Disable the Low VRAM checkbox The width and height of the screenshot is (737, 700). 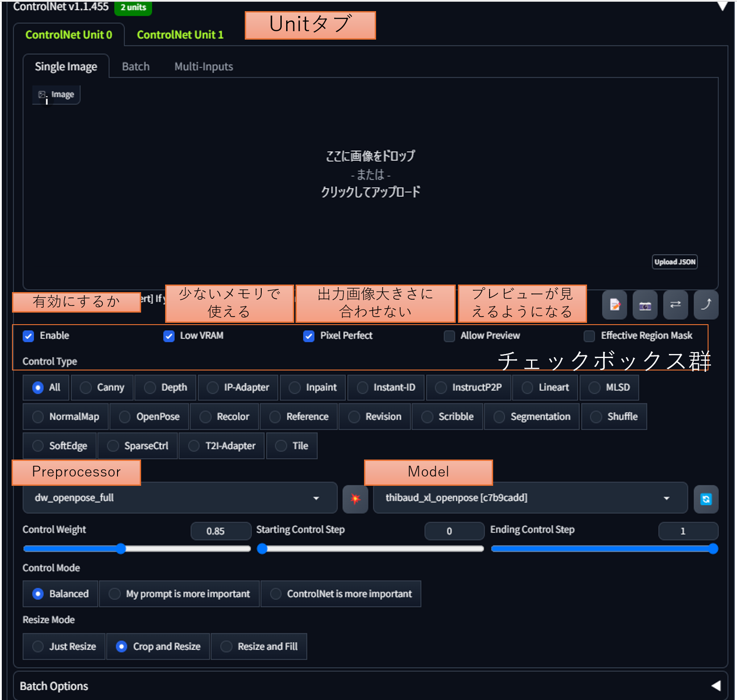[x=169, y=336]
